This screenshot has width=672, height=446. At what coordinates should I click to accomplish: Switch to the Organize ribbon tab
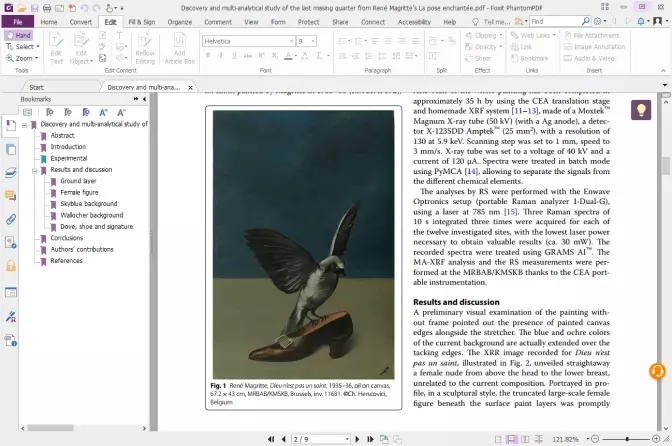click(180, 22)
